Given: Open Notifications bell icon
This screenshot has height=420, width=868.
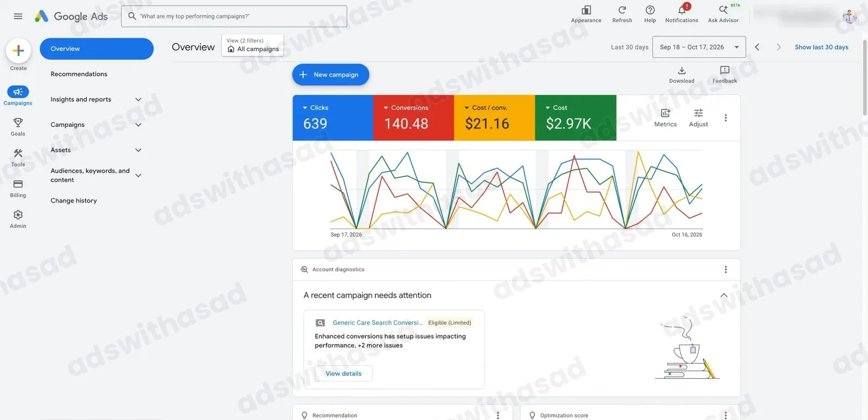Looking at the screenshot, I should pos(682,10).
